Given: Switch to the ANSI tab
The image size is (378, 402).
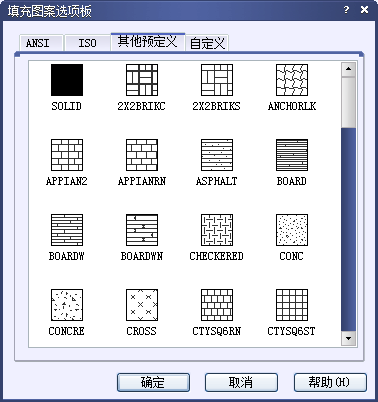Looking at the screenshot, I should point(41,43).
